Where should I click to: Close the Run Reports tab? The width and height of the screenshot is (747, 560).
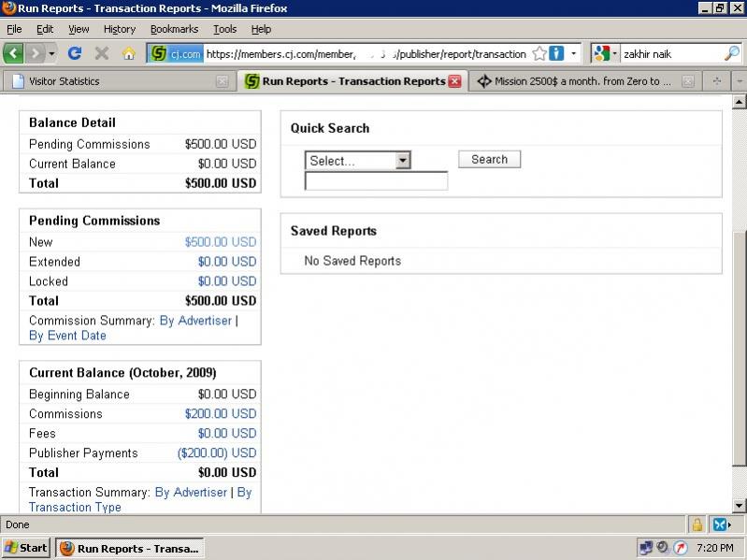[455, 81]
